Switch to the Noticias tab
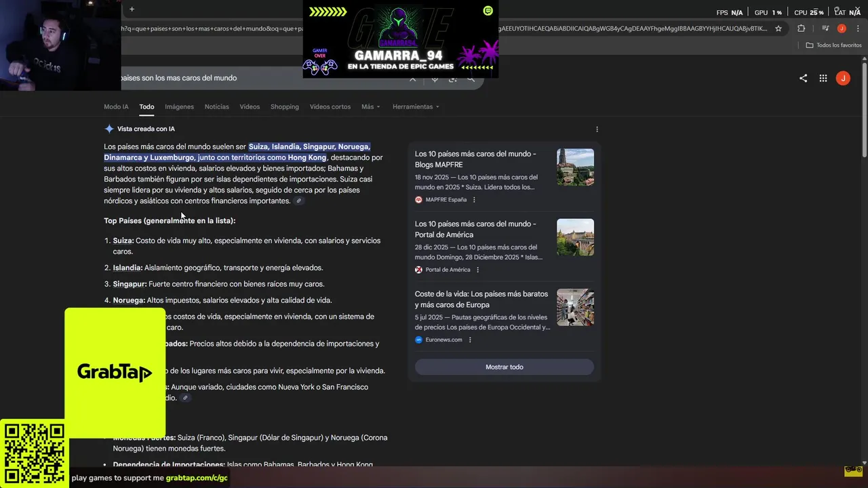This screenshot has height=488, width=868. [x=217, y=106]
